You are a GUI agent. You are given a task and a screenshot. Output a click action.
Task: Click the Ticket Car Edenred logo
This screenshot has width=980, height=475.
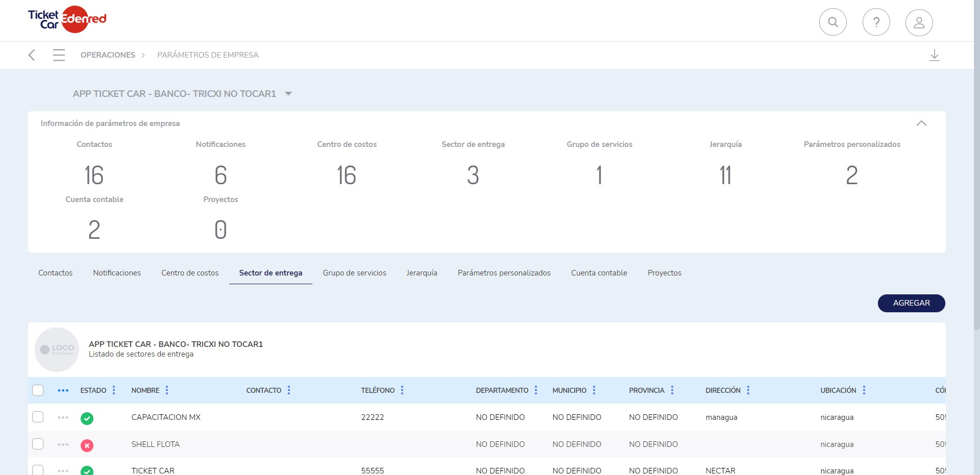point(67,19)
